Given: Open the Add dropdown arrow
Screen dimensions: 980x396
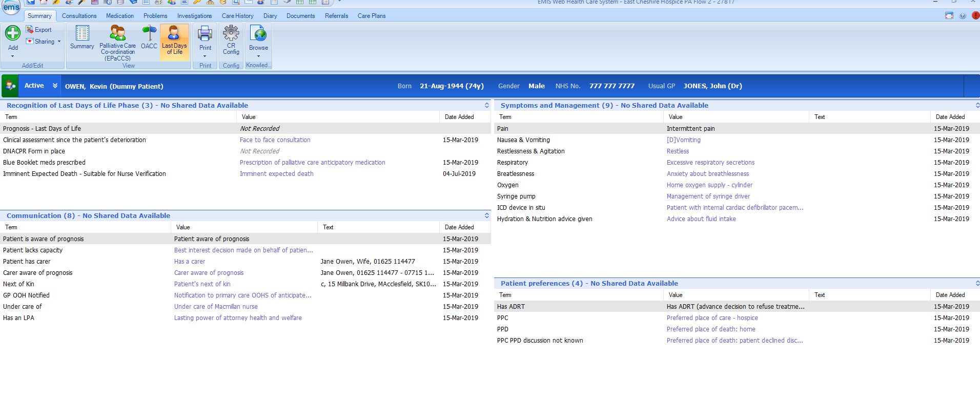Looking at the screenshot, I should 13,56.
